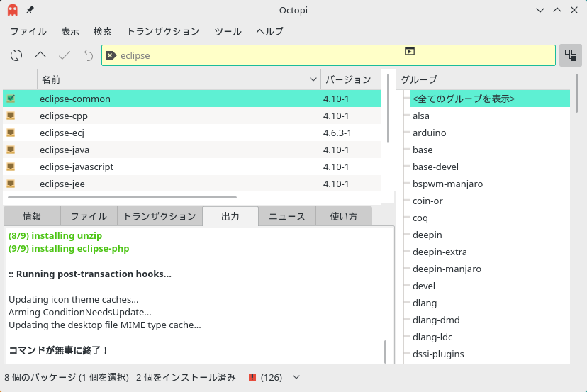
Task: Select the dlang-ldc group
Action: (432, 337)
